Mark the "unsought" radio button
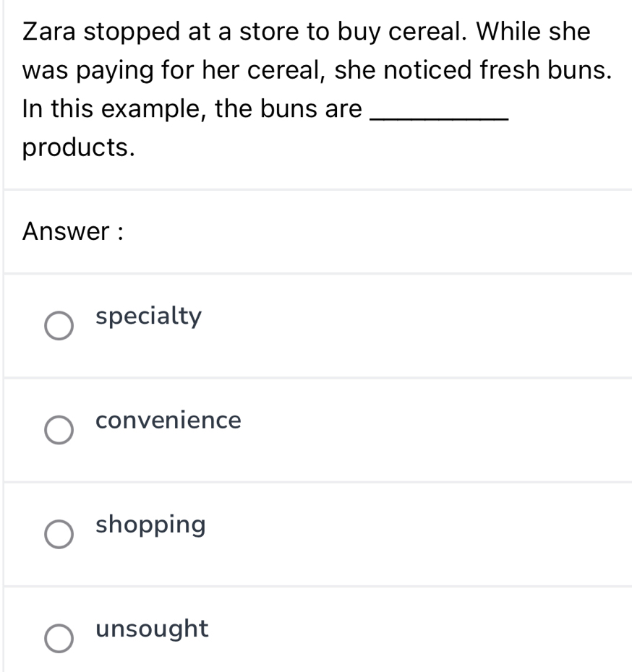 point(59,639)
